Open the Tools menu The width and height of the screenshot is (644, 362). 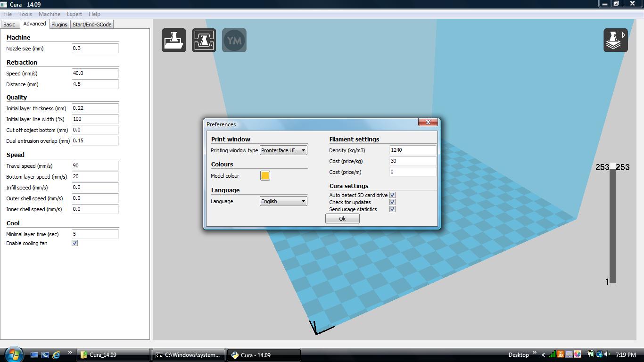pos(25,14)
